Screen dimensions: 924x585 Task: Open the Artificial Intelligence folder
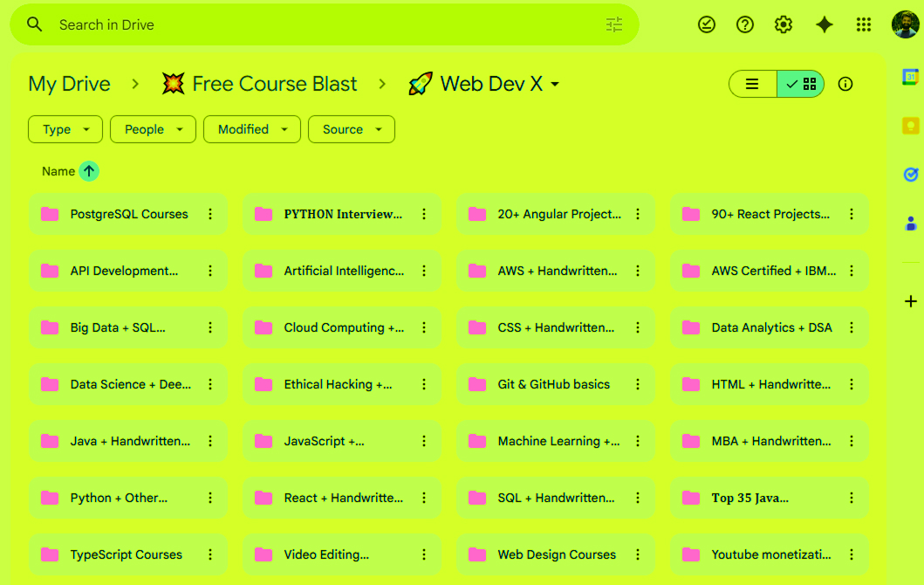[x=342, y=272]
